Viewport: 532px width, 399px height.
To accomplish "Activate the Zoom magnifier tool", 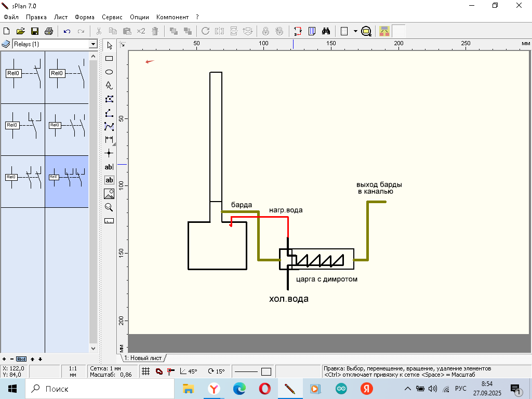I will (x=109, y=207).
